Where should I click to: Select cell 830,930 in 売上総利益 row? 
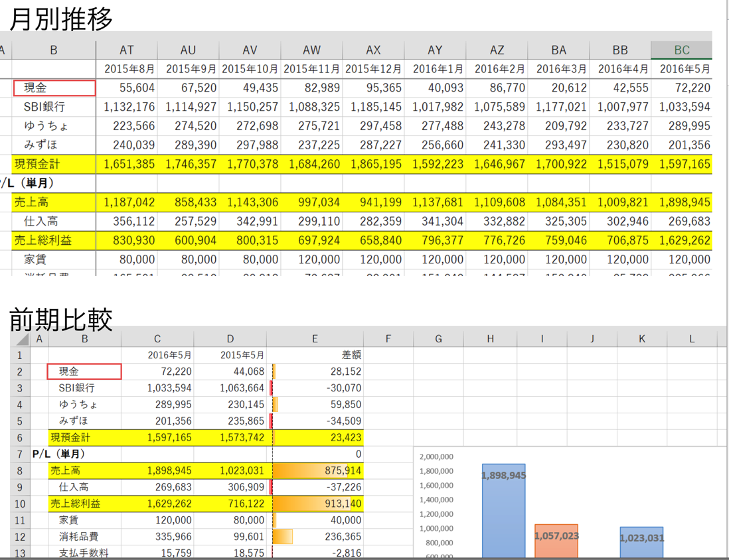(x=126, y=240)
